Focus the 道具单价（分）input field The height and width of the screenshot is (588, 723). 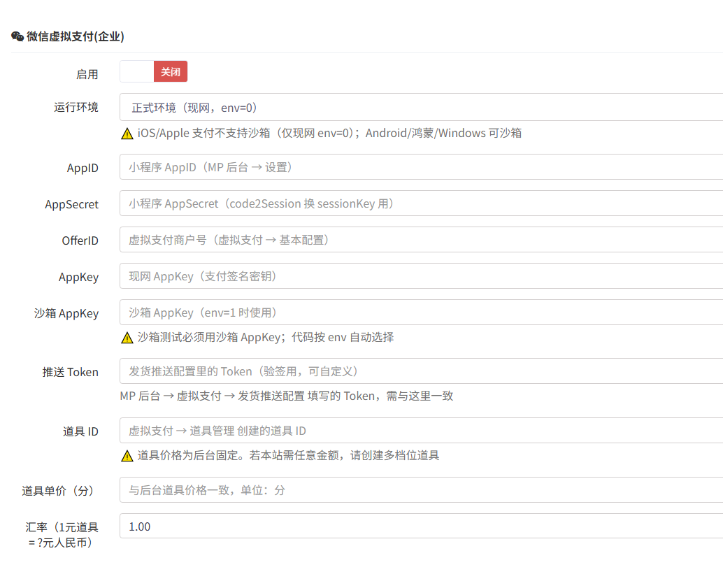tap(421, 490)
